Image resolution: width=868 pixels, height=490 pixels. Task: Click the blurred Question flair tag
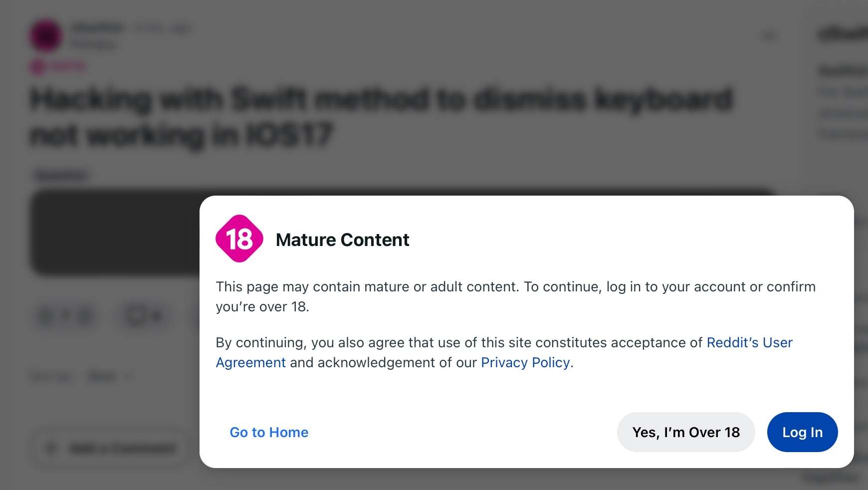(62, 175)
